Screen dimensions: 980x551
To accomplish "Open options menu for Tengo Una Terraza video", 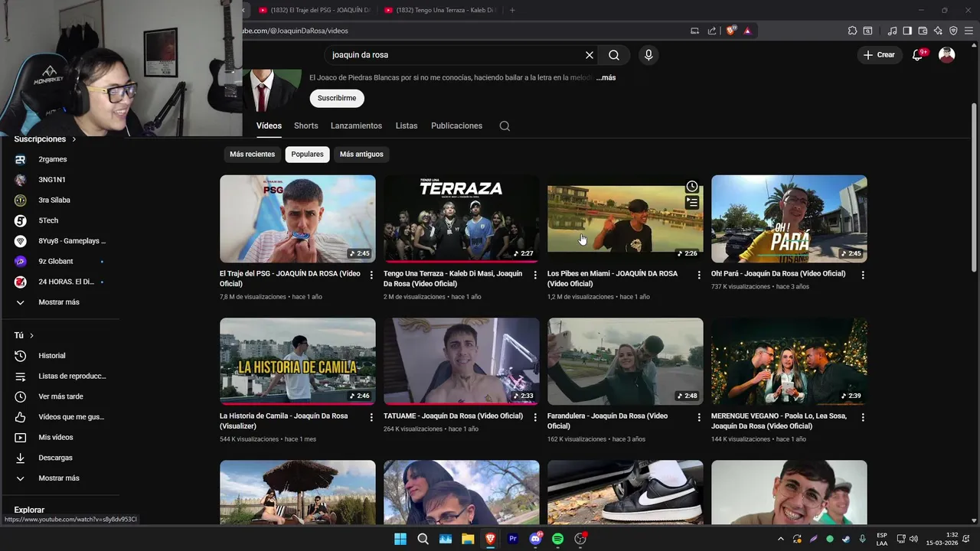I will click(535, 275).
